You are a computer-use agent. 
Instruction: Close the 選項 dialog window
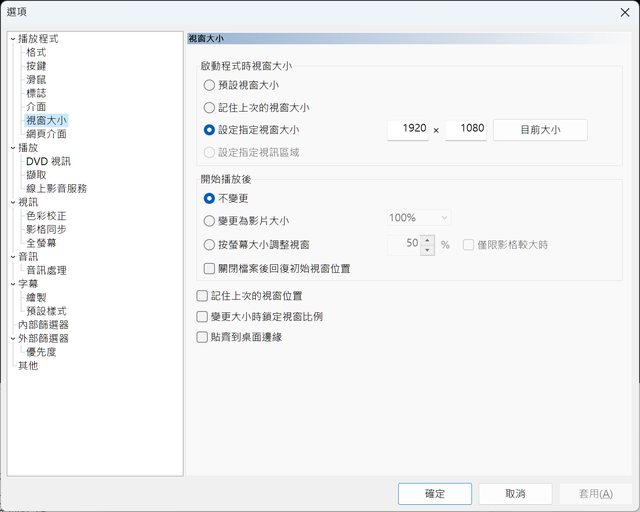(619, 10)
